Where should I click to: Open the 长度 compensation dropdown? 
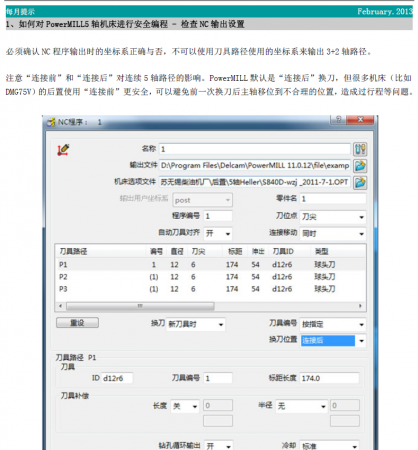point(185,406)
